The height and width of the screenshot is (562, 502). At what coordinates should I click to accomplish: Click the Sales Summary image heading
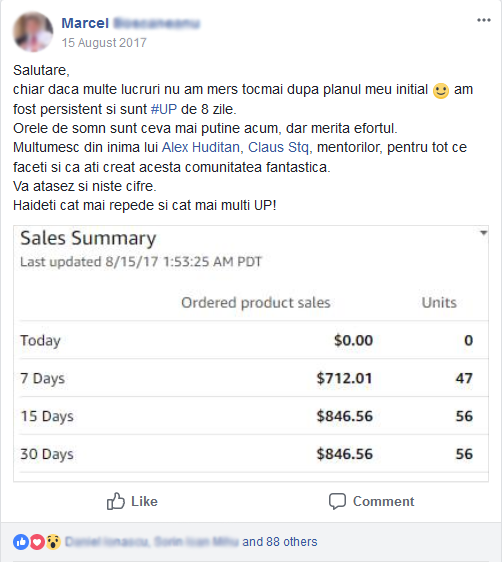88,238
